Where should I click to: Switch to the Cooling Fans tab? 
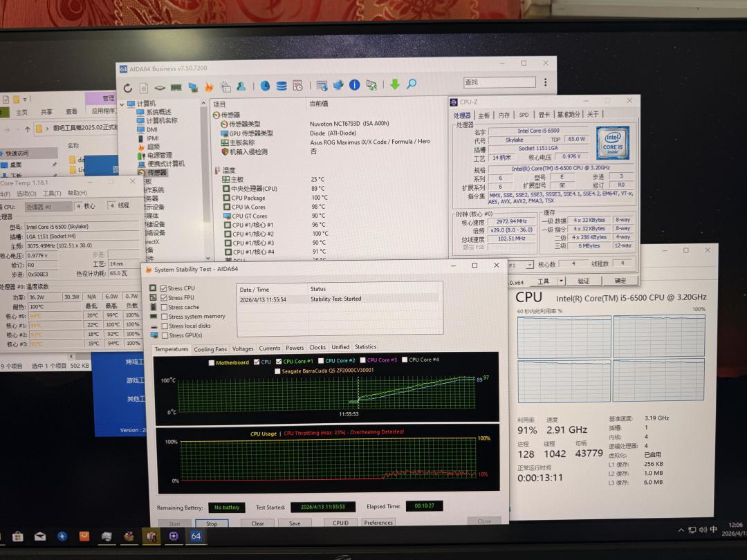pyautogui.click(x=210, y=349)
